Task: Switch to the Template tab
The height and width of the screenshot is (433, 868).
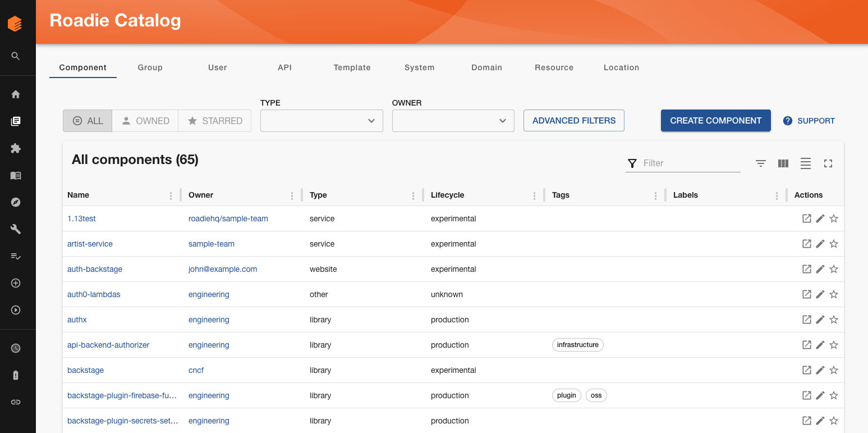Action: (x=352, y=67)
